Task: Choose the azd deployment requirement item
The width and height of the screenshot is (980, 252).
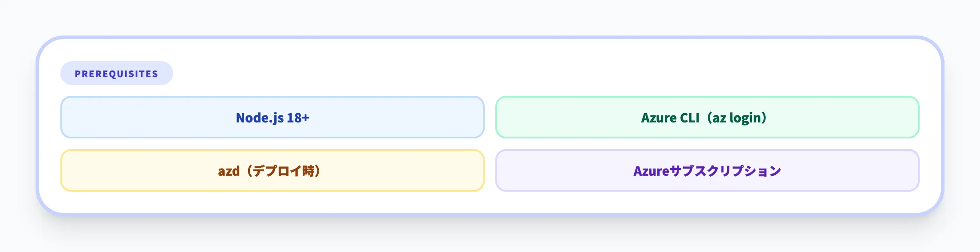Action: [272, 171]
